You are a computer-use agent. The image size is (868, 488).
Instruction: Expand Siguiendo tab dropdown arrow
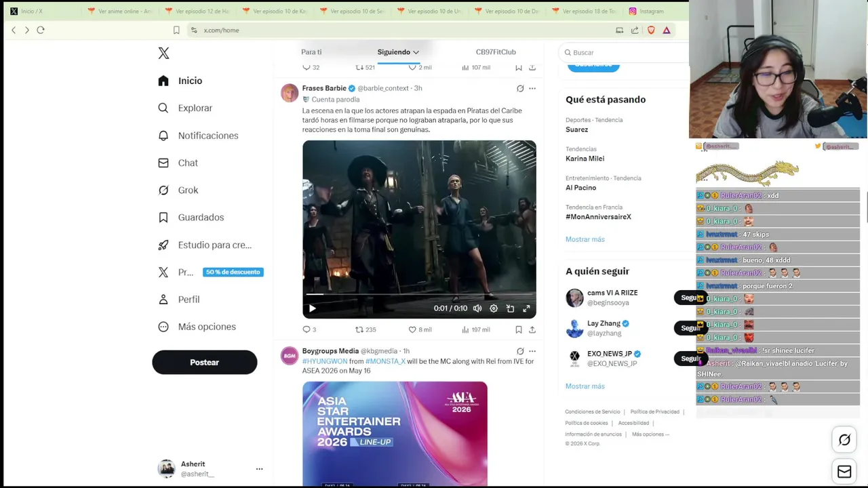tap(416, 52)
